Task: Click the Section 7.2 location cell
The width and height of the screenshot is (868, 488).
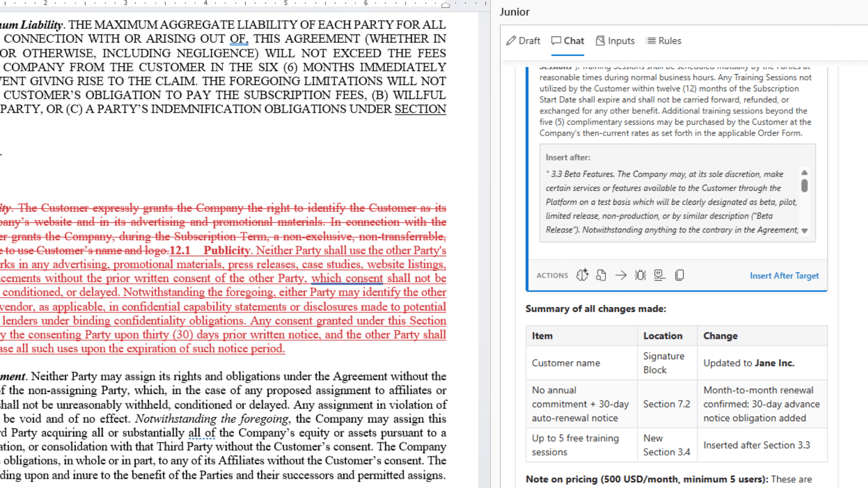Action: click(x=666, y=404)
